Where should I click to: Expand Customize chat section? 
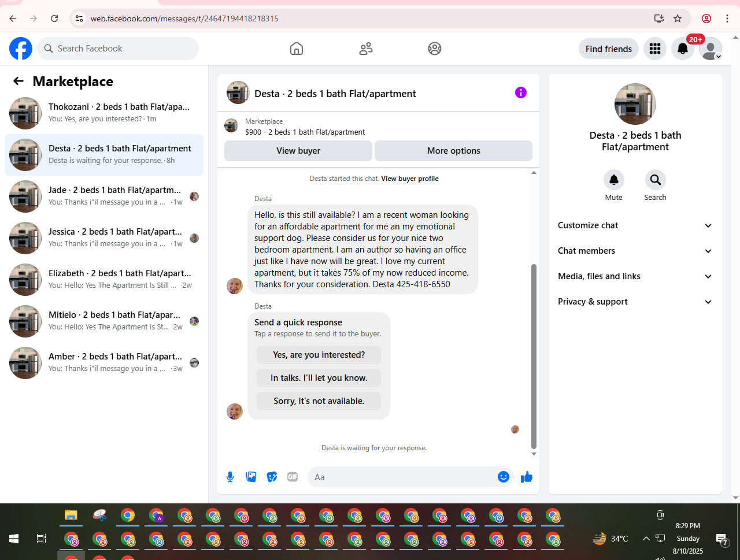635,225
